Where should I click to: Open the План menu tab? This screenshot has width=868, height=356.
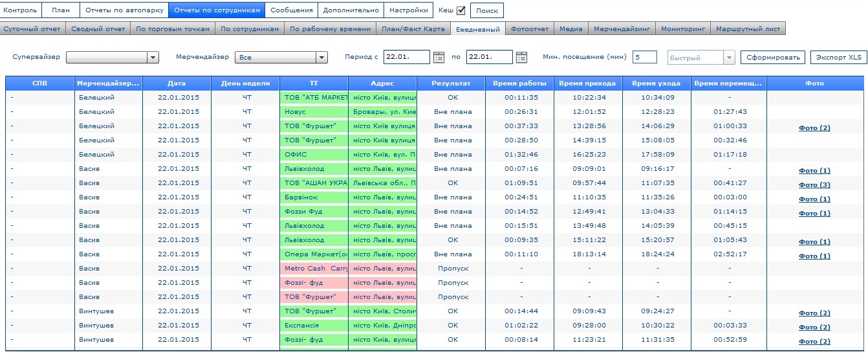pos(61,10)
